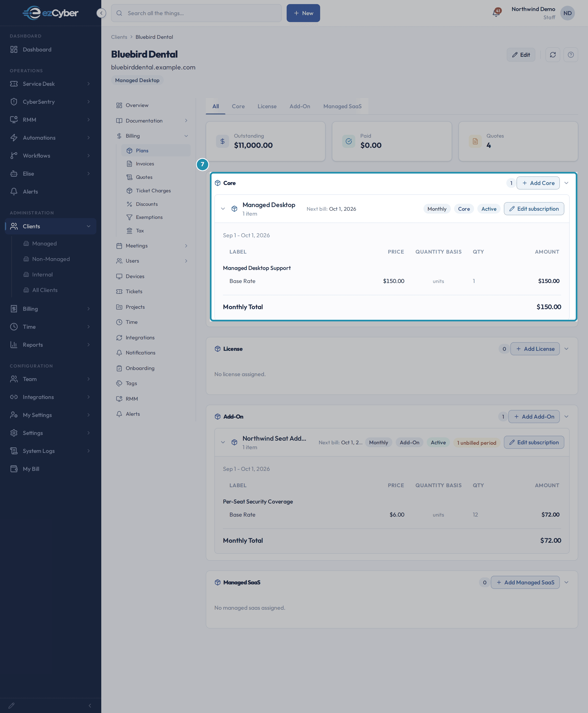
Task: Expand the Automations menu
Action: tap(50, 138)
